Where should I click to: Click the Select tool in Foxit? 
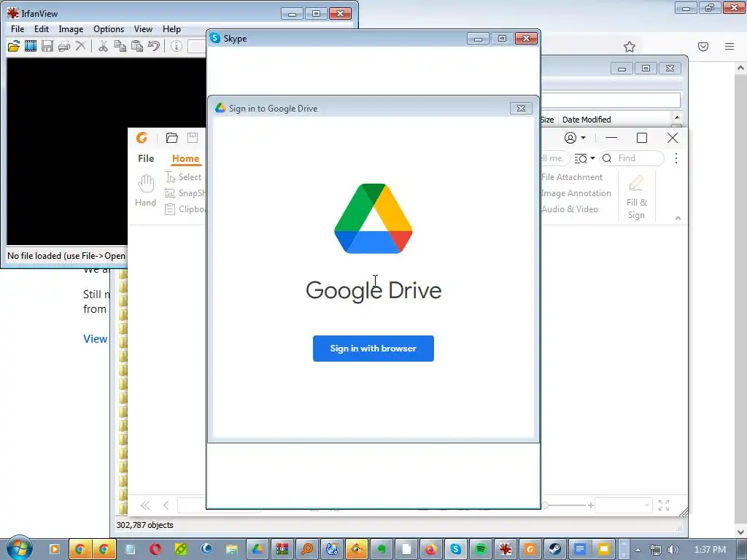click(183, 177)
